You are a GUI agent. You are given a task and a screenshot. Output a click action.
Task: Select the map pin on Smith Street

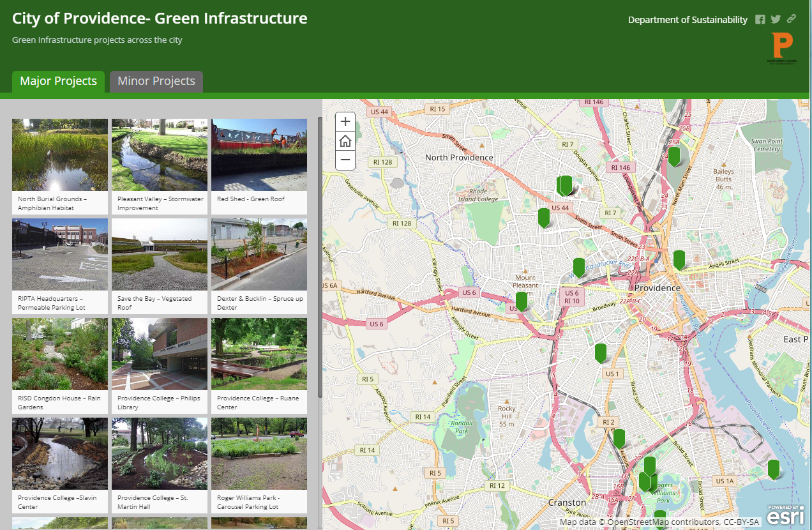tap(543, 217)
